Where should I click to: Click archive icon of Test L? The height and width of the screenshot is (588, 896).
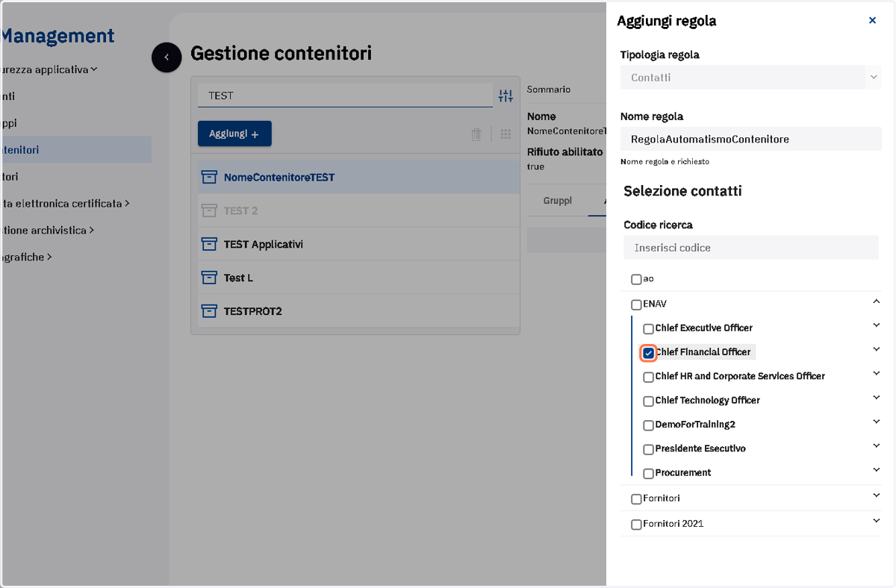[x=209, y=278]
